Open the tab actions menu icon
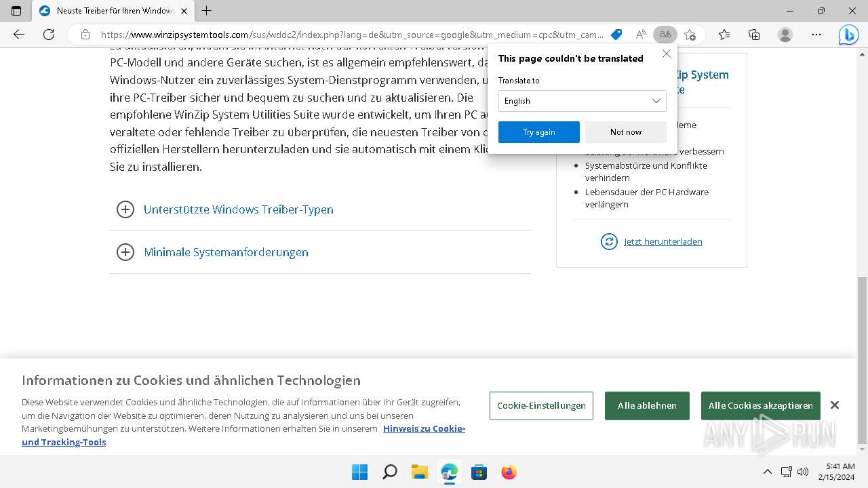 [x=16, y=11]
